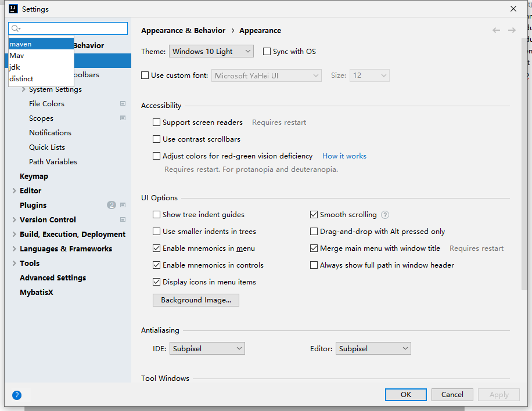Click the Apply button
This screenshot has width=532, height=411.
click(499, 395)
